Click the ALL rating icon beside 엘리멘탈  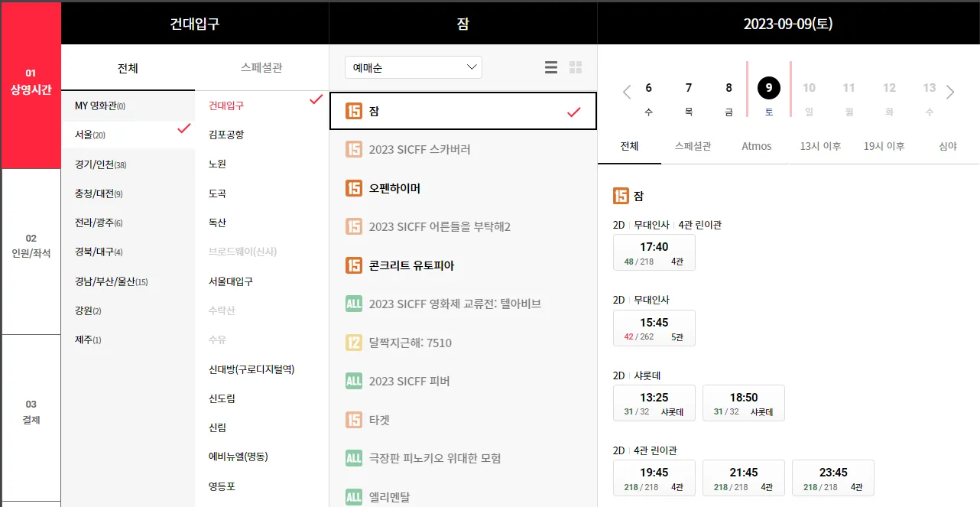click(355, 496)
